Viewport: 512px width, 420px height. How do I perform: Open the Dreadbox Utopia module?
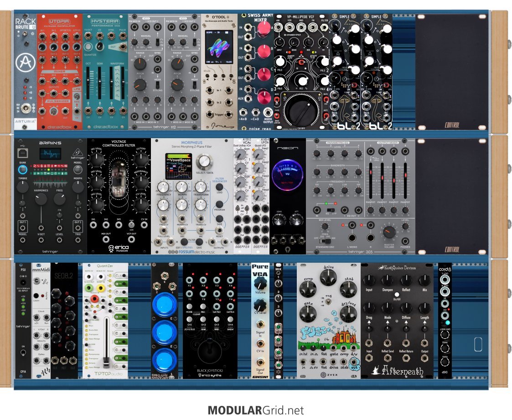59,72
